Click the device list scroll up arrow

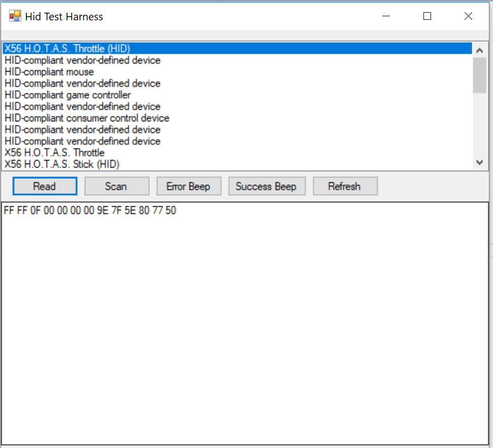479,50
